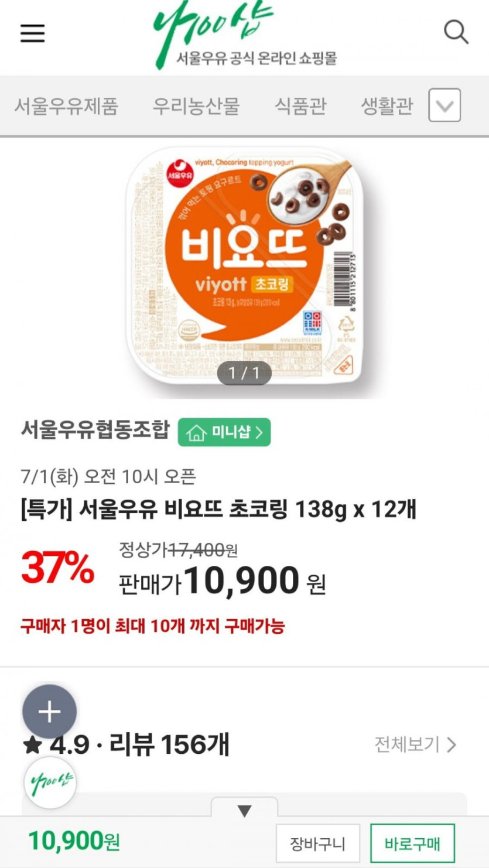Tap the 1 / 1 image counter
The width and height of the screenshot is (489, 868).
pos(244,373)
